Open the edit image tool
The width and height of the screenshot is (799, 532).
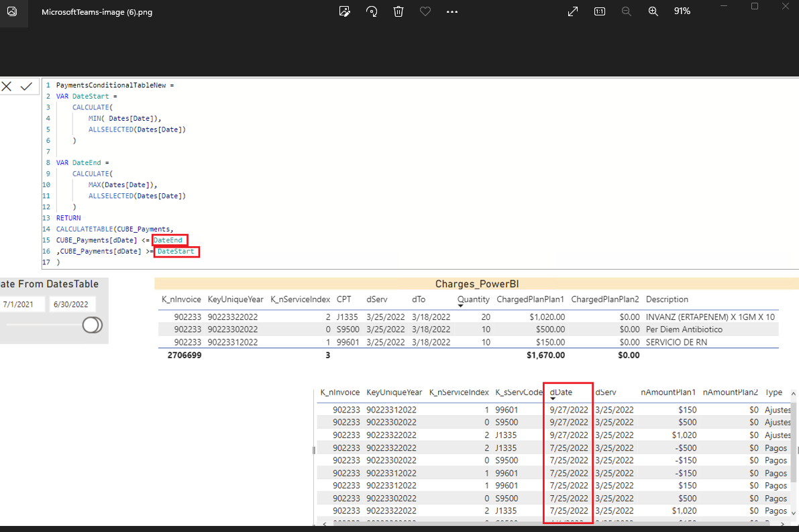pos(344,11)
